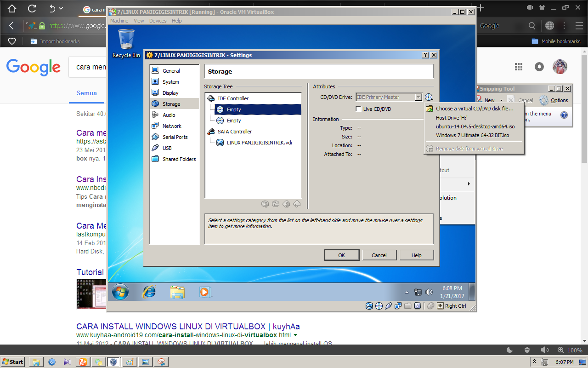Select ubuntu-14.04.5-desktop-amd64.iso
Screen dimensions: 588x368
[x=475, y=126]
